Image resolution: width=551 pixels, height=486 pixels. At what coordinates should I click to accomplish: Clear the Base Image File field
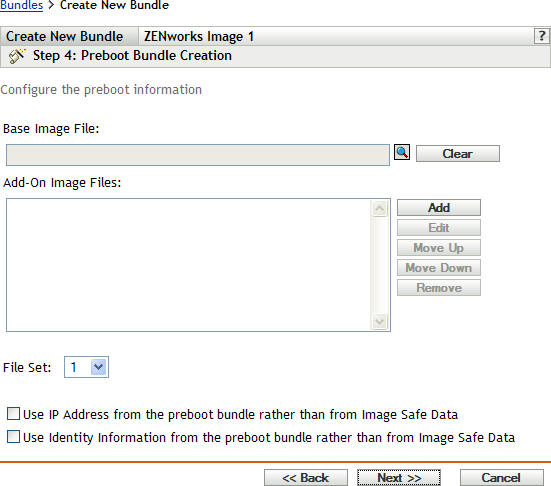click(458, 154)
